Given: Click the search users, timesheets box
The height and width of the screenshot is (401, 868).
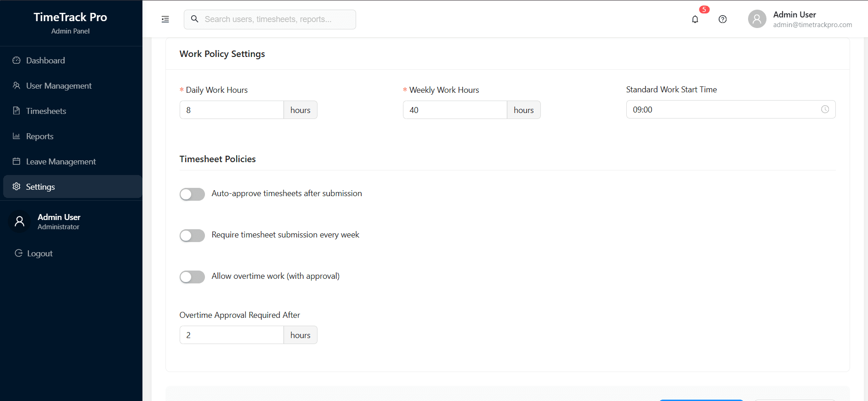Looking at the screenshot, I should click(270, 19).
